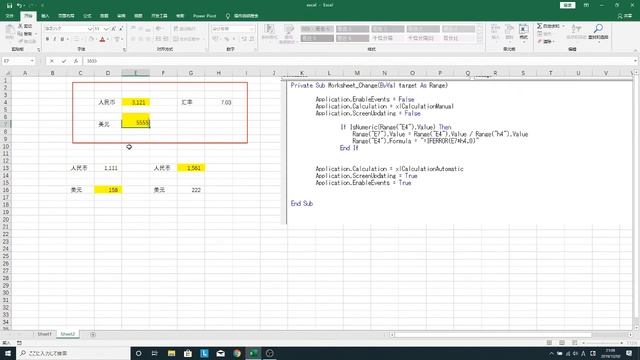Decrease the font size
Image resolution: width=640 pixels, height=360 pixels.
click(121, 29)
